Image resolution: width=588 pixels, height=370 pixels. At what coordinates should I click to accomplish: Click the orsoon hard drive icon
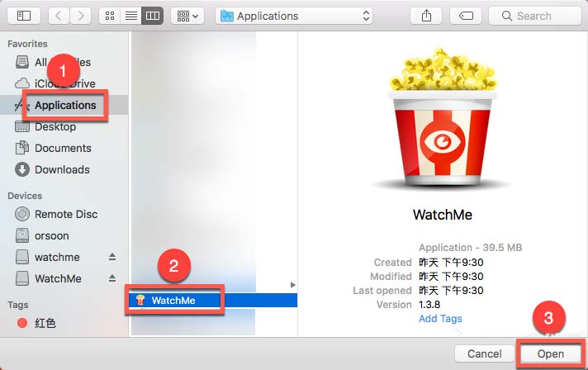22,235
